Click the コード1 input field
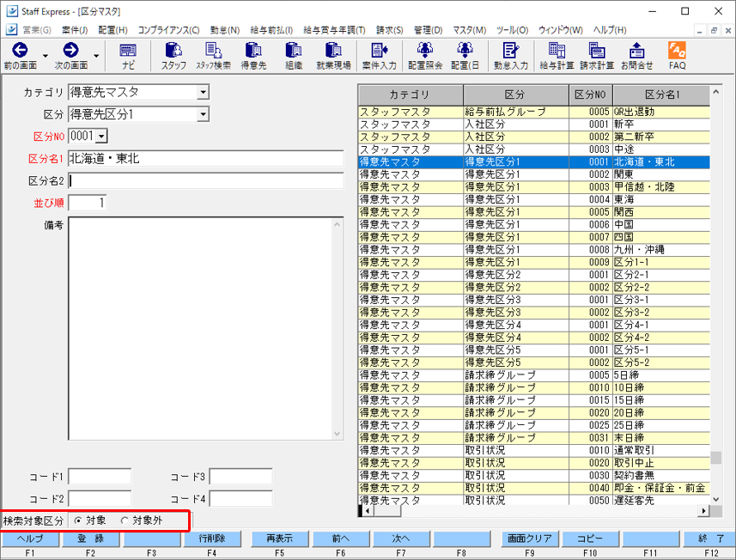The width and height of the screenshot is (736, 560). [100, 477]
